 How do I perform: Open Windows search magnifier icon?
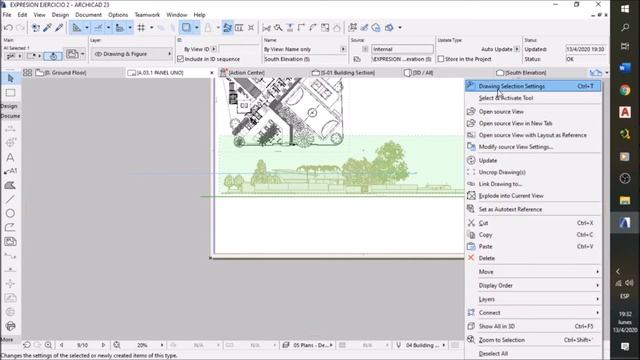click(x=625, y=28)
